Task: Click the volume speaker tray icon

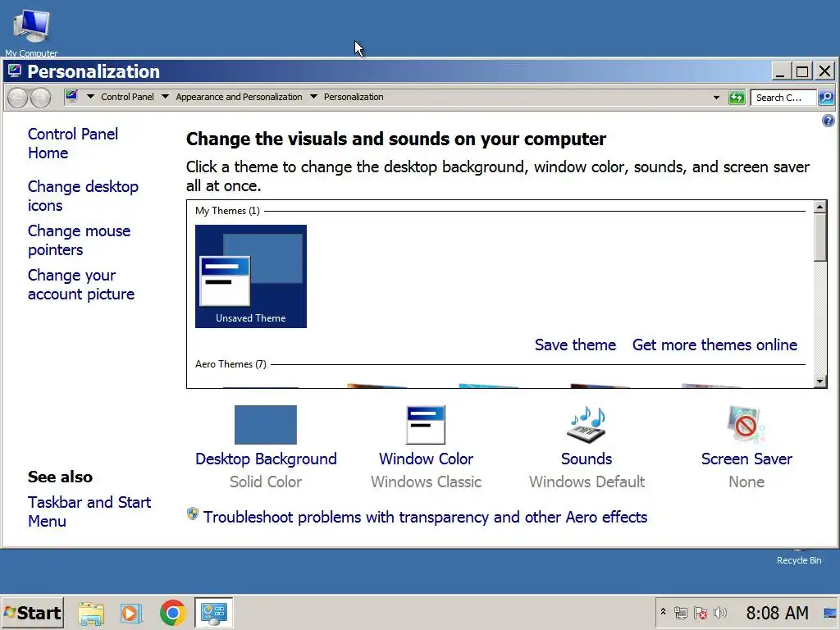Action: (x=720, y=613)
